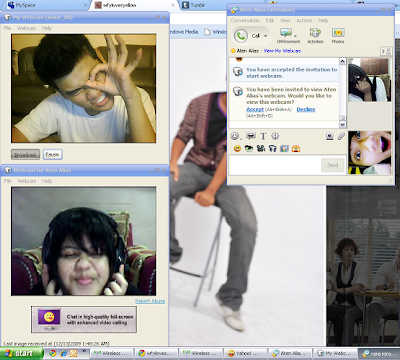Click the View My Webcam link
Image resolution: width=400 pixels, height=360 pixels.
click(x=283, y=51)
